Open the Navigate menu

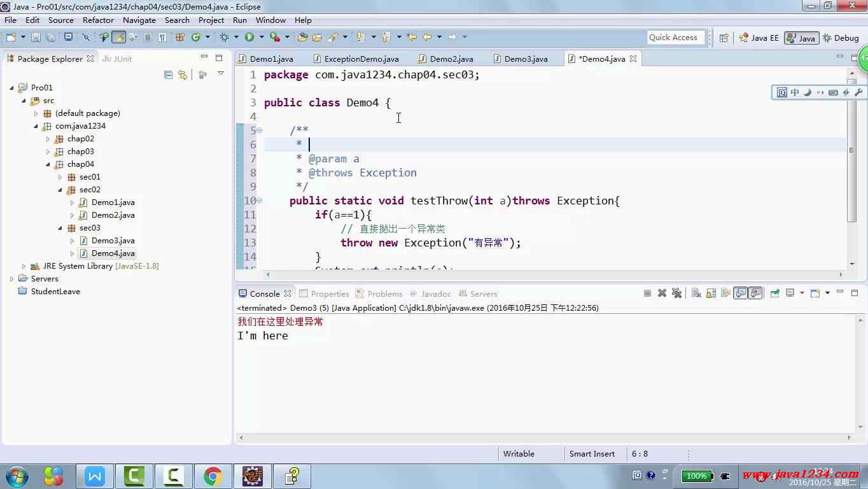tap(139, 20)
